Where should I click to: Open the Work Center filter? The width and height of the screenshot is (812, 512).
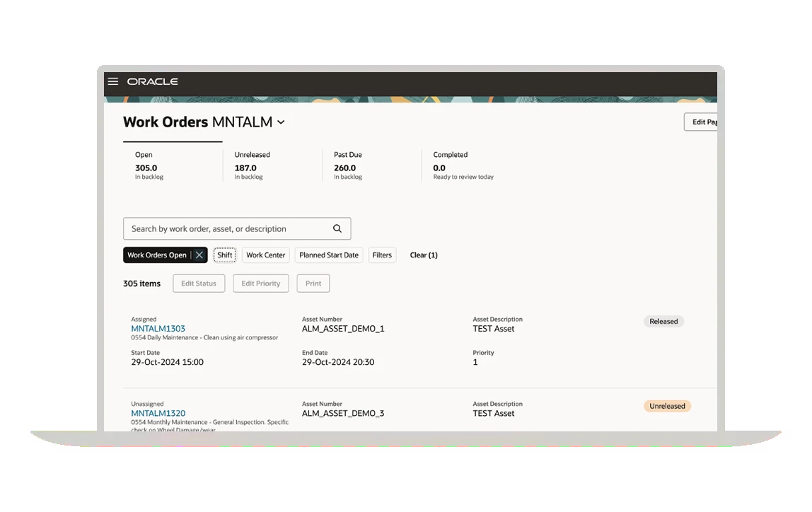(266, 255)
